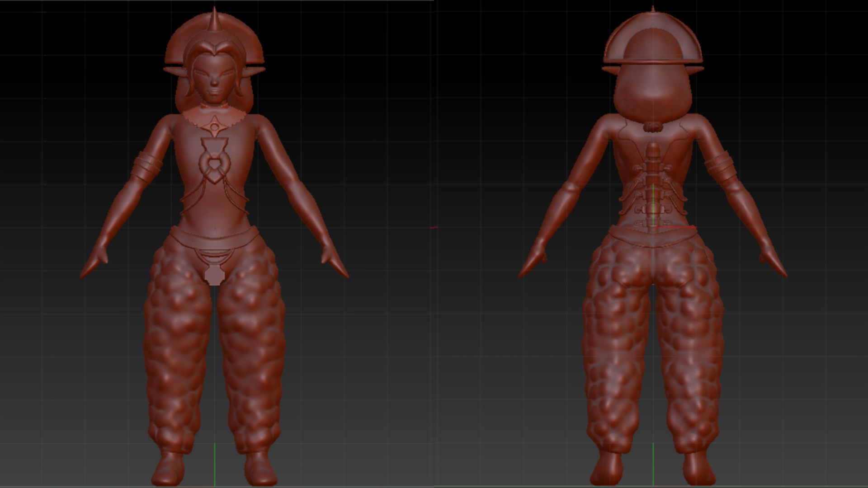
Task: Click the green vertical axis line at back-view waist
Action: 653,206
